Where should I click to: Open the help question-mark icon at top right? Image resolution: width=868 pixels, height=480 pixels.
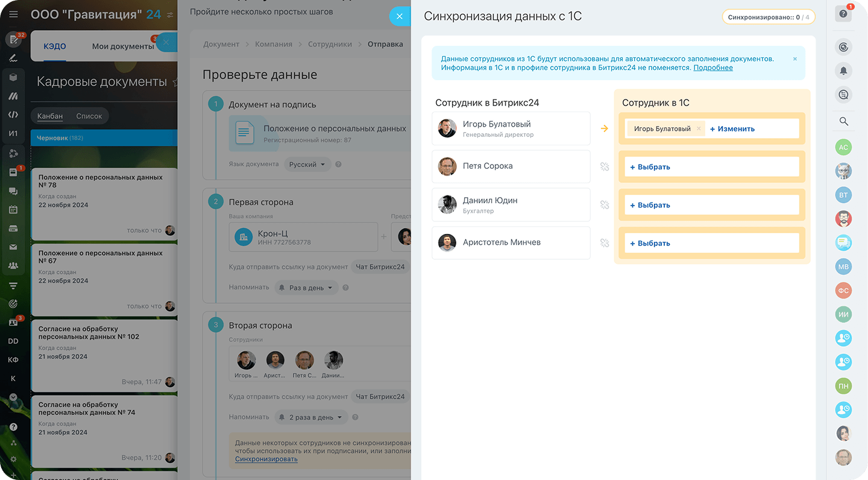point(843,14)
